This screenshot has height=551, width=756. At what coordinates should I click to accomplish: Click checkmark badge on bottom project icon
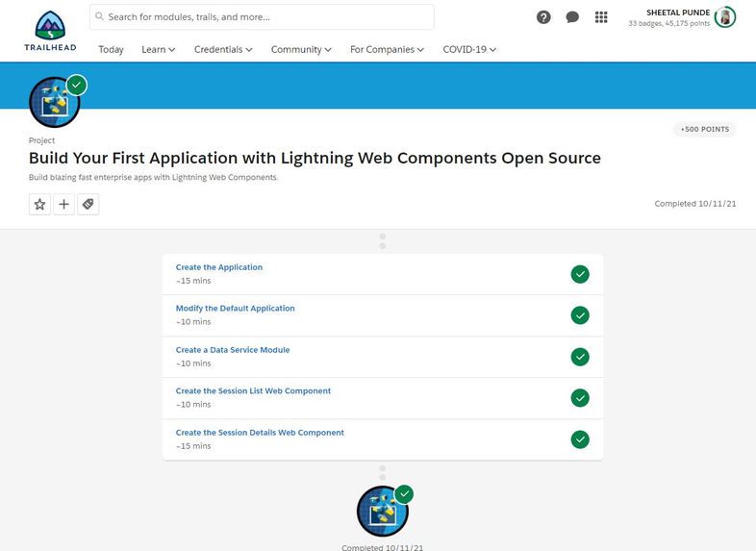tap(404, 494)
